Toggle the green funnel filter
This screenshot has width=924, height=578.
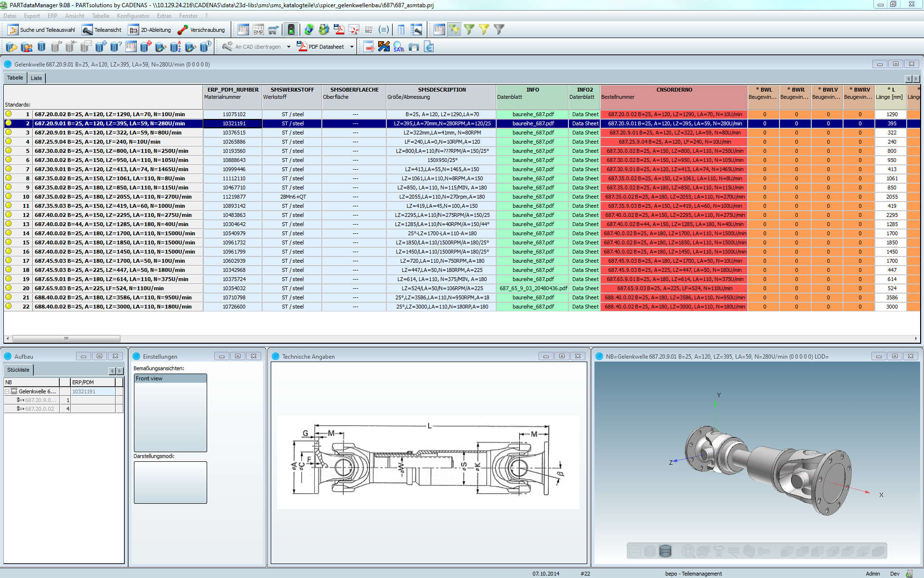tap(469, 30)
